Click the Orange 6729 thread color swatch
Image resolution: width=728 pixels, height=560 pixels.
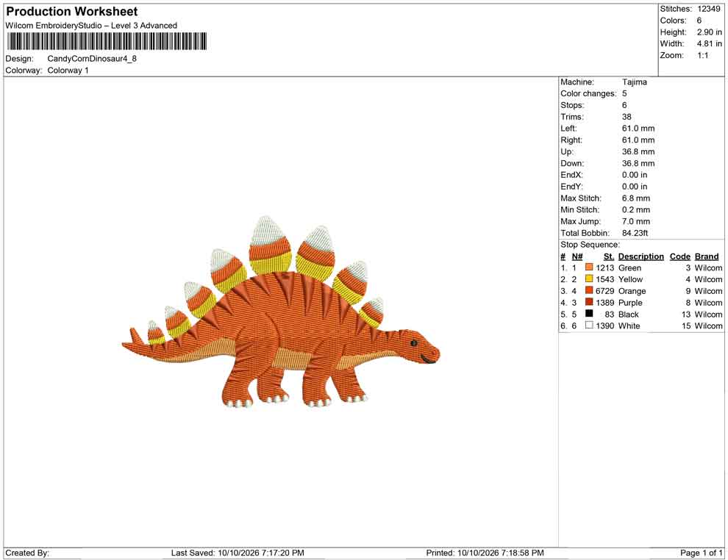589,290
